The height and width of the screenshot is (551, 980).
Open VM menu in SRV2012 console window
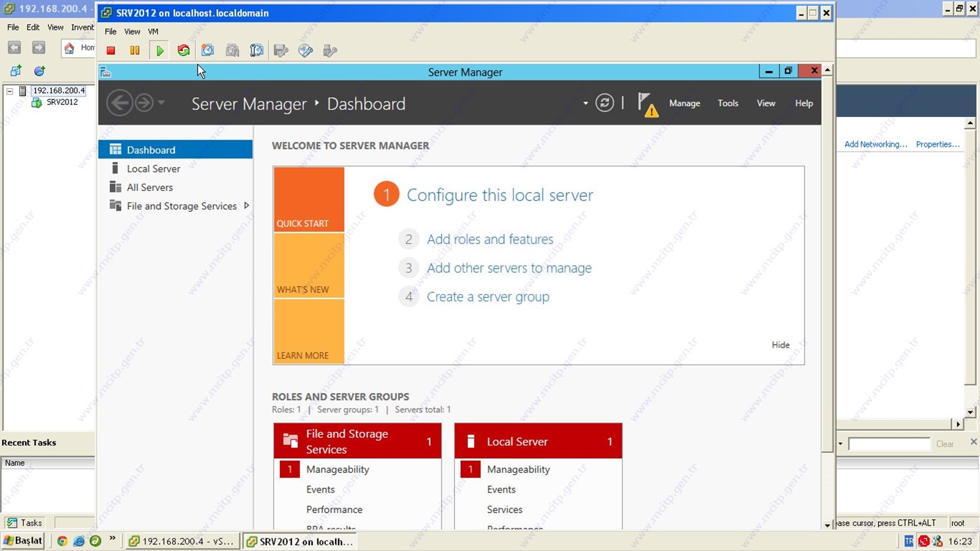153,32
